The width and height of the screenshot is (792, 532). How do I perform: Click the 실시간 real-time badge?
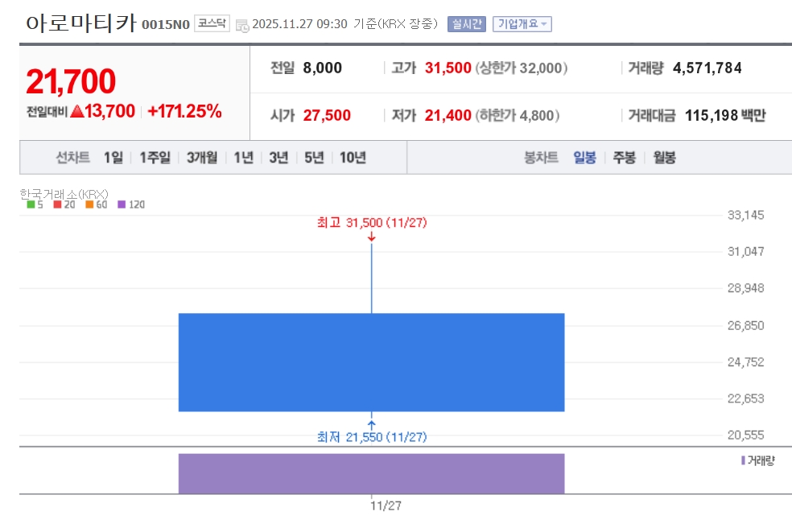click(466, 24)
